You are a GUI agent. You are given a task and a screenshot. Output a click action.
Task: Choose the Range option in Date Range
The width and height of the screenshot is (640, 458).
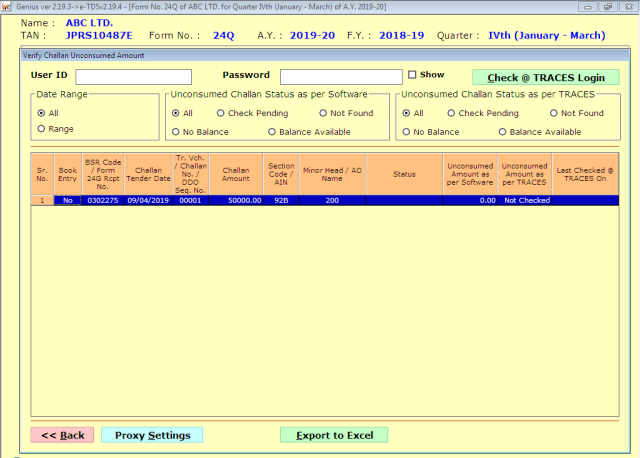[x=41, y=129]
